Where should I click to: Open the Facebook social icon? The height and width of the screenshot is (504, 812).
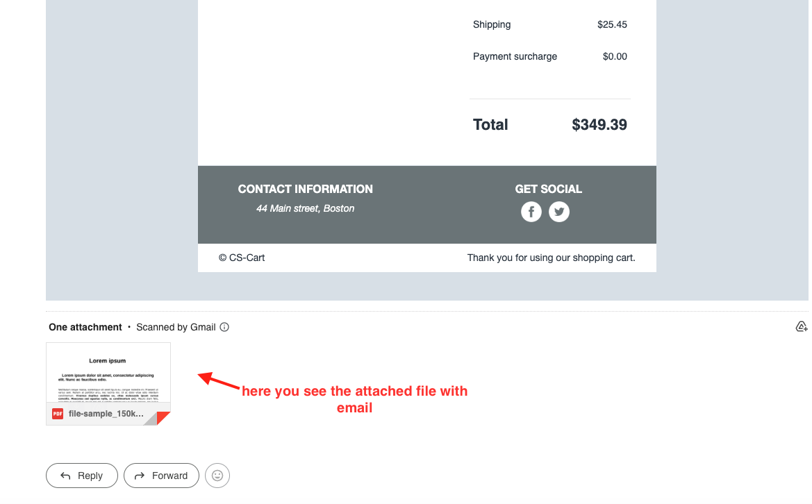click(x=531, y=212)
